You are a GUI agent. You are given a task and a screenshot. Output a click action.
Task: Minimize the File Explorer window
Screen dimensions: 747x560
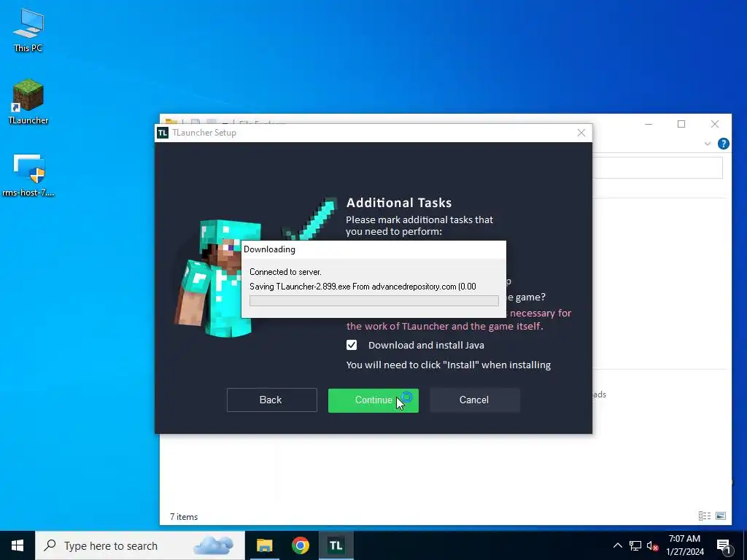(649, 124)
